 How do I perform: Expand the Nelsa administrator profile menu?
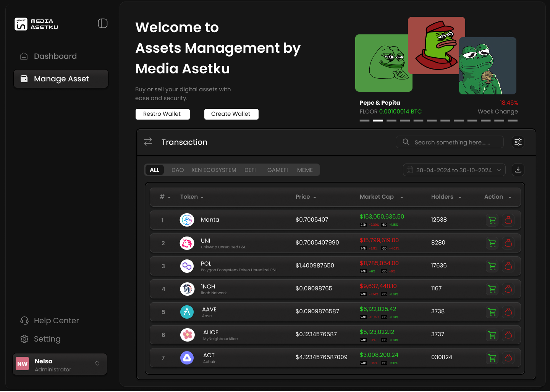[97, 364]
